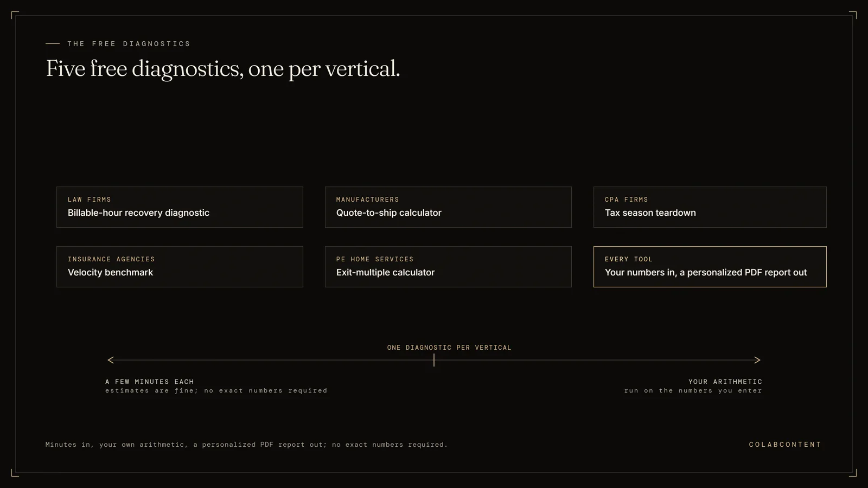Click the bottom-right corner bracket ornament
Image resolution: width=868 pixels, height=488 pixels.
pyautogui.click(x=853, y=473)
